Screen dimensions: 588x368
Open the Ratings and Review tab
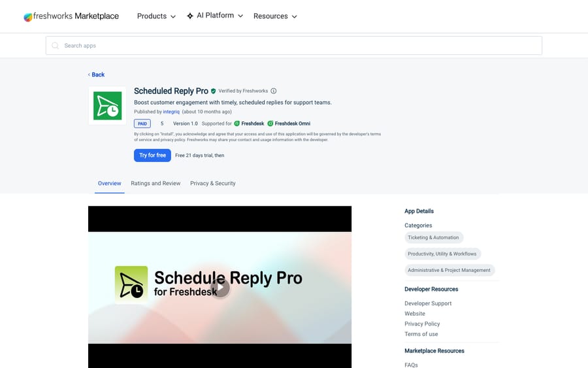155,184
